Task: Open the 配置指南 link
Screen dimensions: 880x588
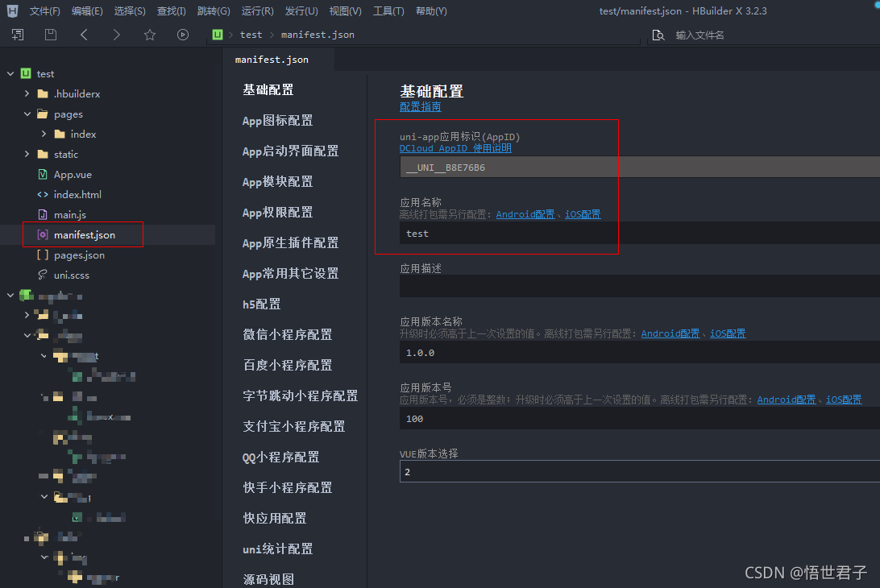Action: (421, 106)
